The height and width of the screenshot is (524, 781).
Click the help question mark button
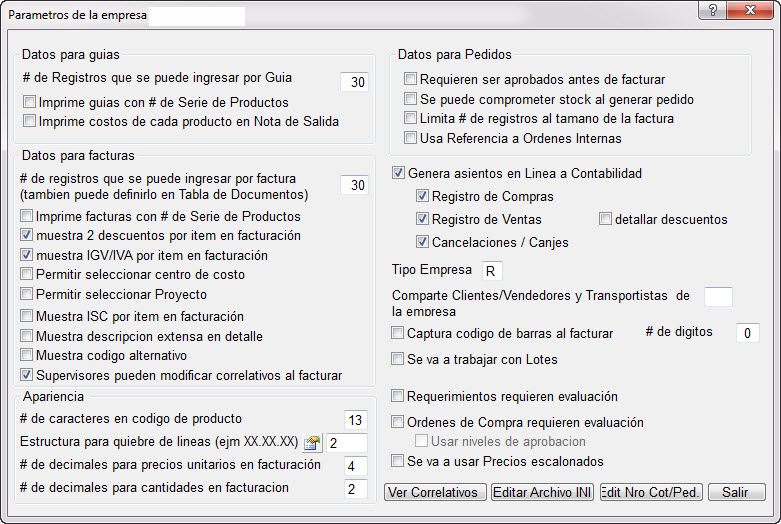711,10
